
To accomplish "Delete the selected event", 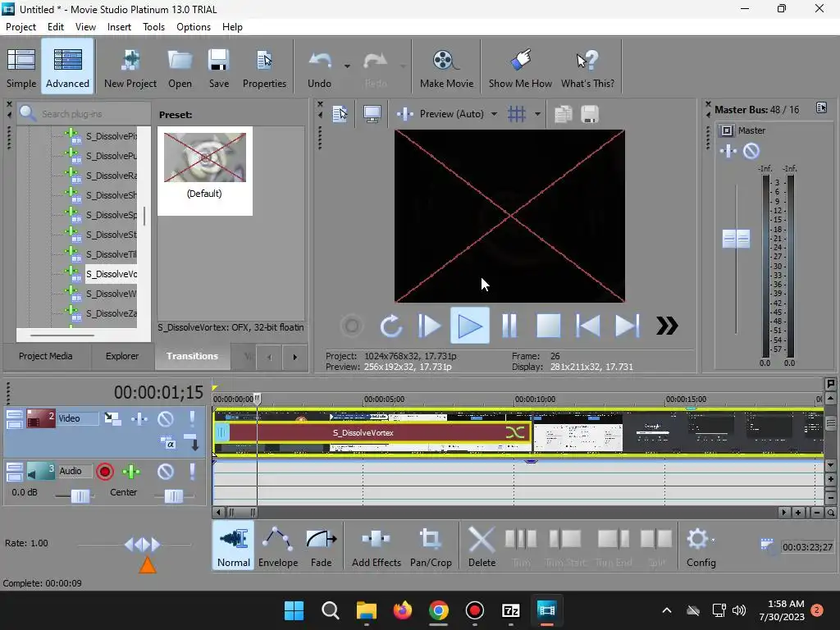I will coord(482,546).
